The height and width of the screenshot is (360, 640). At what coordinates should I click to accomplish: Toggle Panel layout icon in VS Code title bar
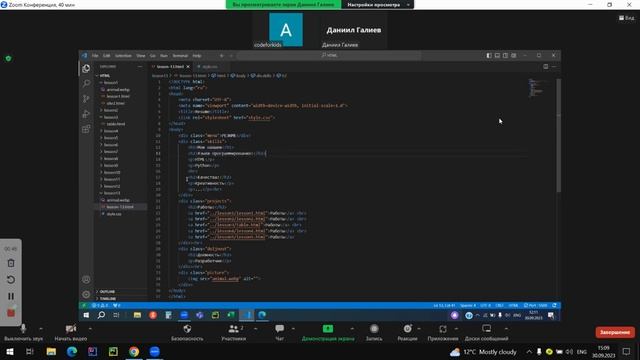pyautogui.click(x=497, y=56)
